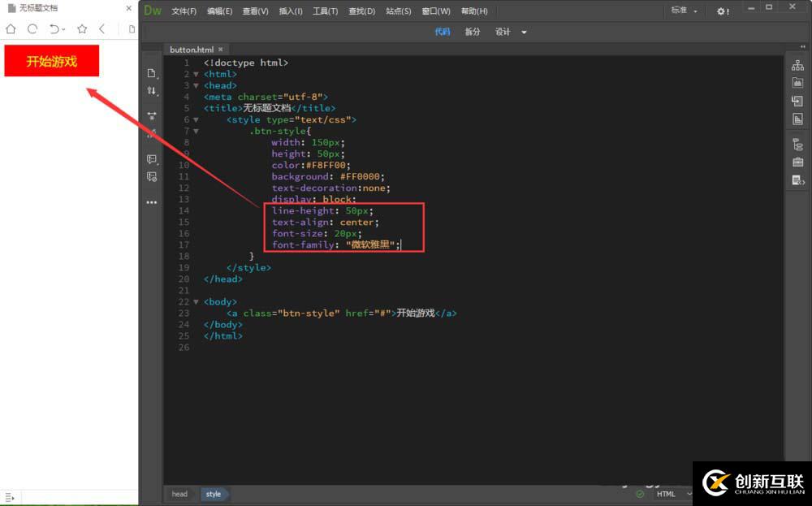This screenshot has width=812, height=506.
Task: Switch to 代码 code view
Action: (443, 32)
